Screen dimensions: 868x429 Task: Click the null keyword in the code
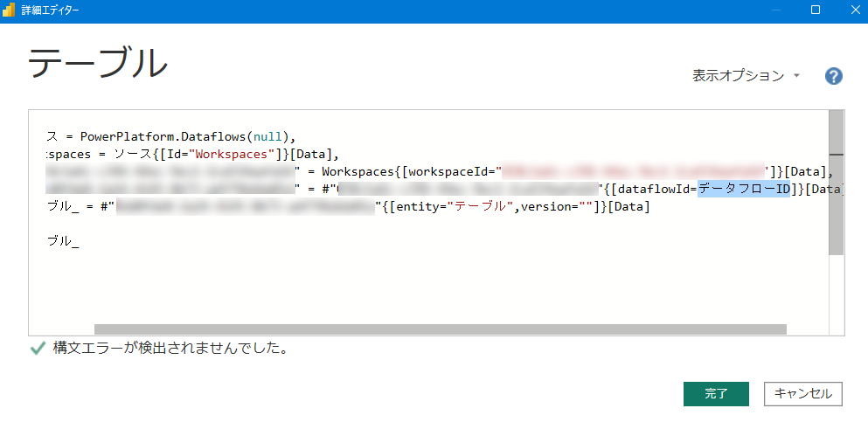coord(267,136)
